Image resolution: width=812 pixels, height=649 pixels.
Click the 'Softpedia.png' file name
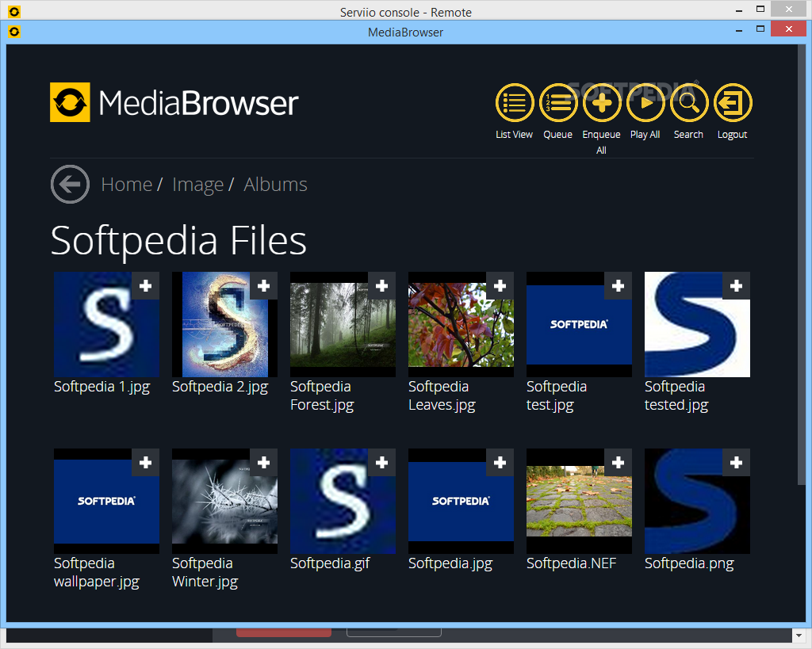(689, 563)
